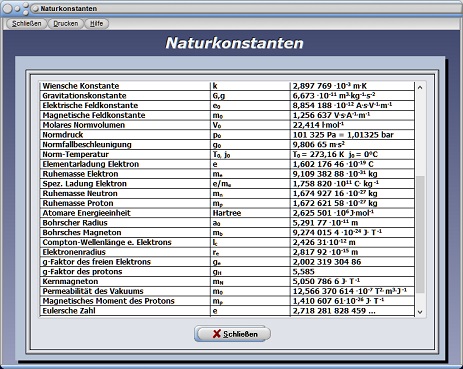Select Bohrsches Magneton label
This screenshot has height=369, width=463.
pos(82,232)
